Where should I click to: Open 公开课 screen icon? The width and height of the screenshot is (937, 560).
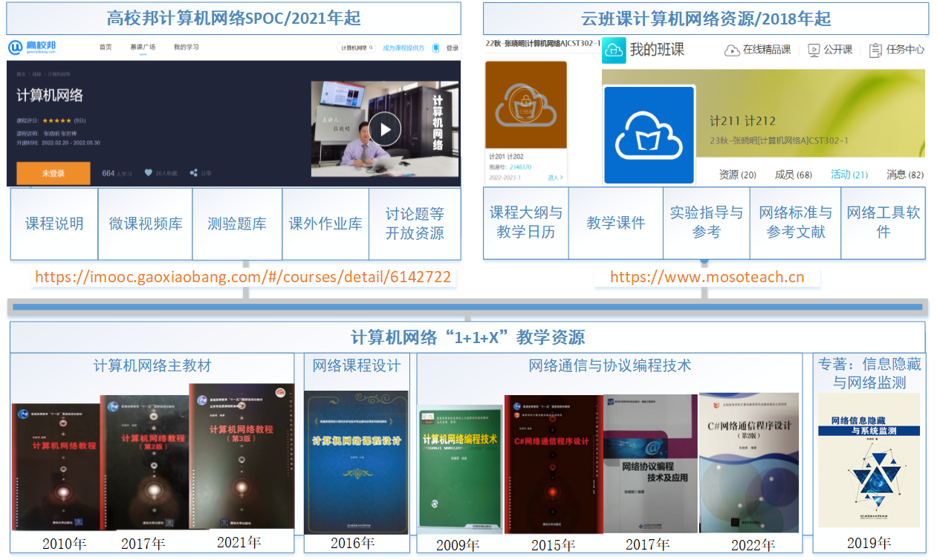click(x=814, y=50)
